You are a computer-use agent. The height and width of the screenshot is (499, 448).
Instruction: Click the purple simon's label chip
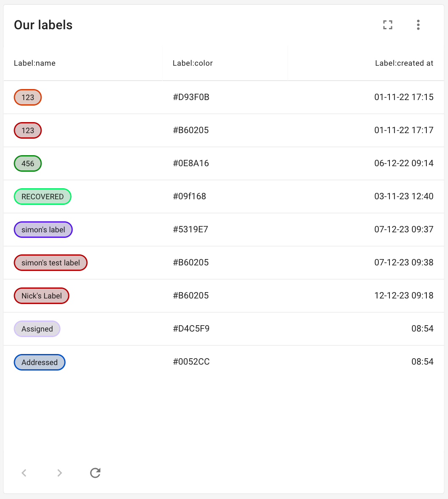(43, 230)
